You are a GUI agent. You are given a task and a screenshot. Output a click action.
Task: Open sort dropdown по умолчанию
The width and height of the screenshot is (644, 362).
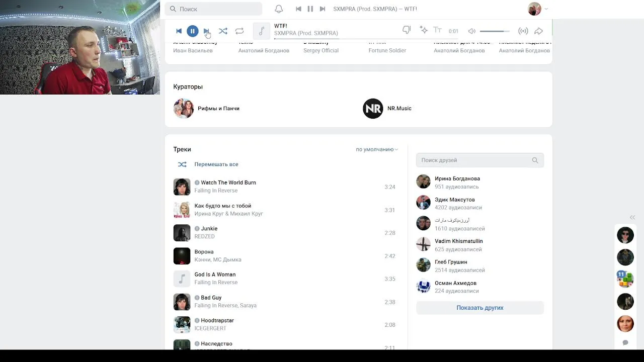(x=377, y=149)
